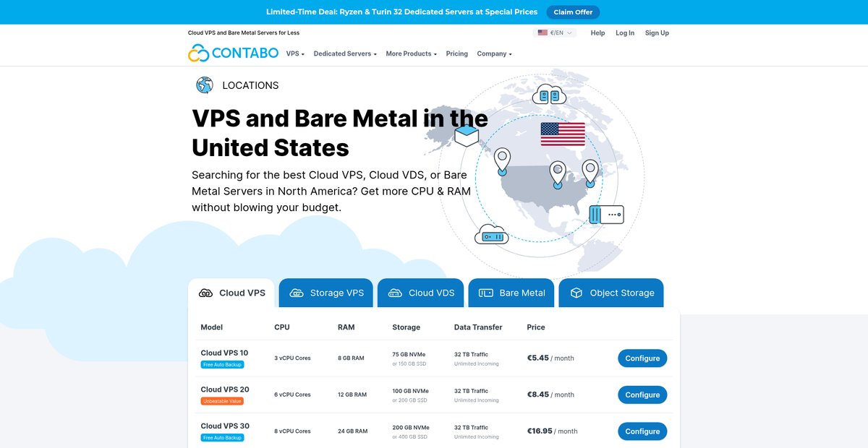
Task: Click the US flag in language selector
Action: 542,33
